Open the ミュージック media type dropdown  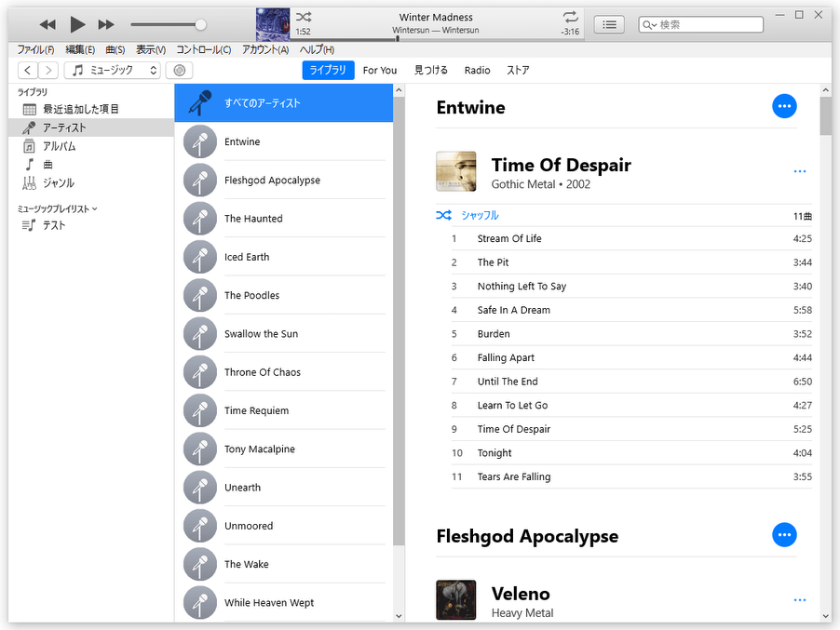pyautogui.click(x=112, y=70)
